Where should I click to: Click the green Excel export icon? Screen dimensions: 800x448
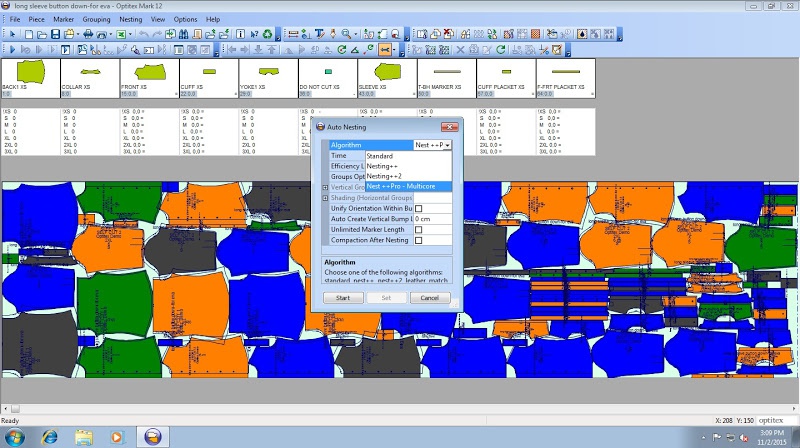click(121, 34)
